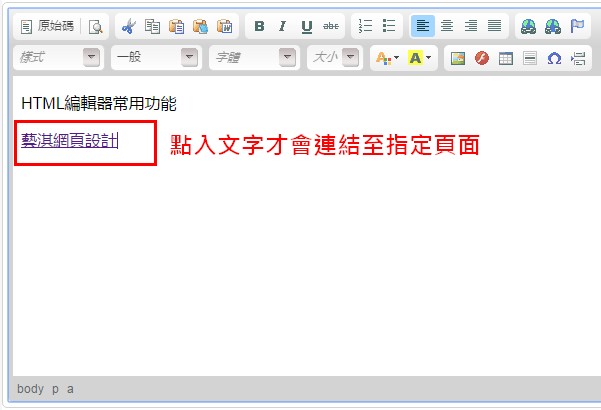This screenshot has width=601, height=410.
Task: Paste from clipboard icon
Action: (x=176, y=26)
